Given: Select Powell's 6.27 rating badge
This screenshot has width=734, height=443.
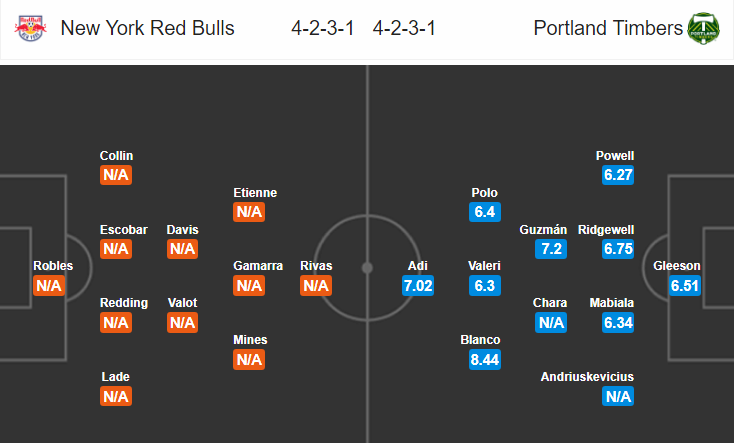Looking at the screenshot, I should tap(618, 175).
